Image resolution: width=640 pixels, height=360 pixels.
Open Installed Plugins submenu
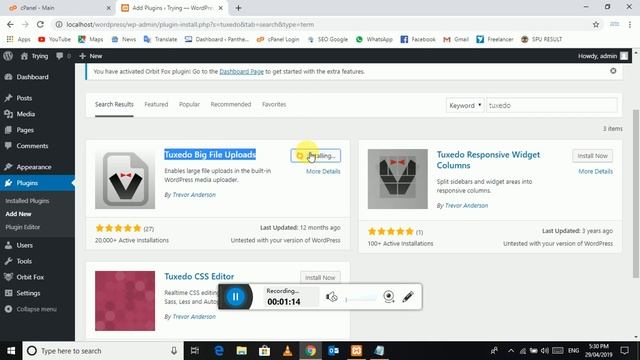[27, 201]
